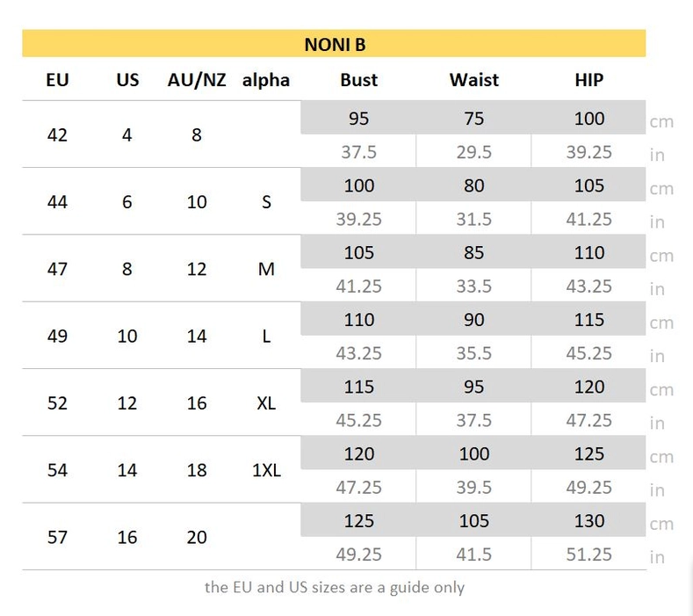Select the 29.5 inch waist value
The height and width of the screenshot is (616, 693).
pos(473,152)
